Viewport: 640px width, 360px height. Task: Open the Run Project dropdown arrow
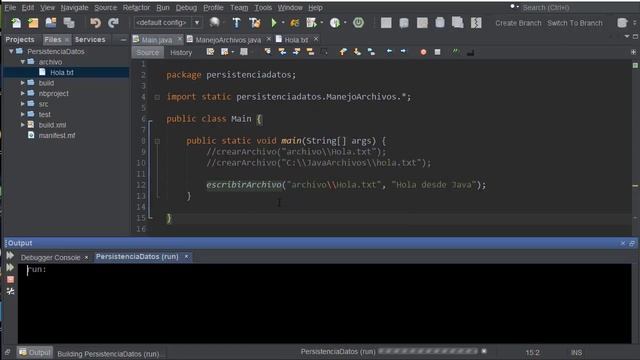[x=283, y=23]
